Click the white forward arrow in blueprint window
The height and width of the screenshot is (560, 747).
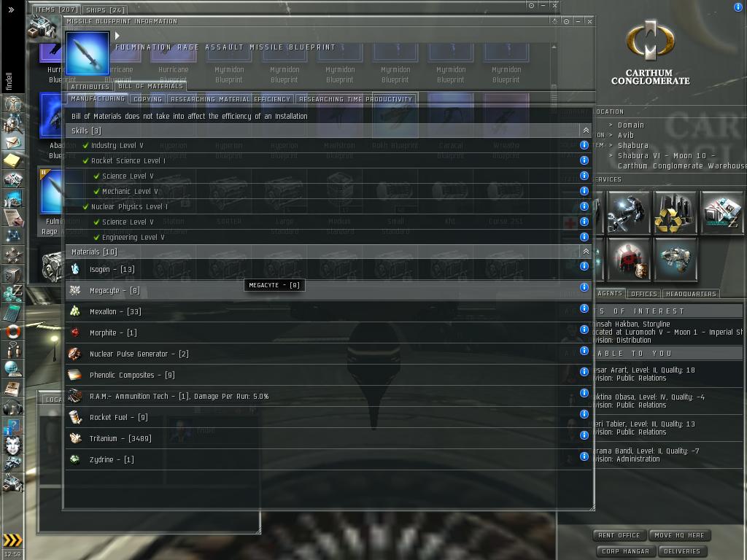click(117, 35)
